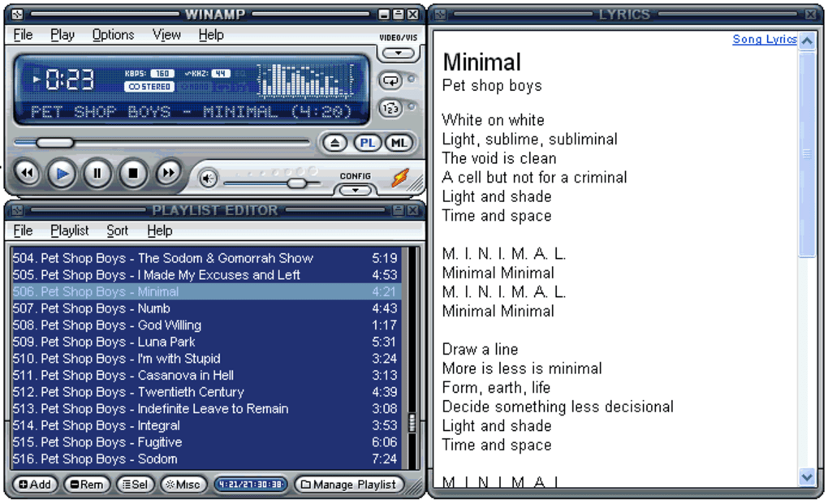Toggle the repeat button
This screenshot has width=828, height=504.
[390, 80]
